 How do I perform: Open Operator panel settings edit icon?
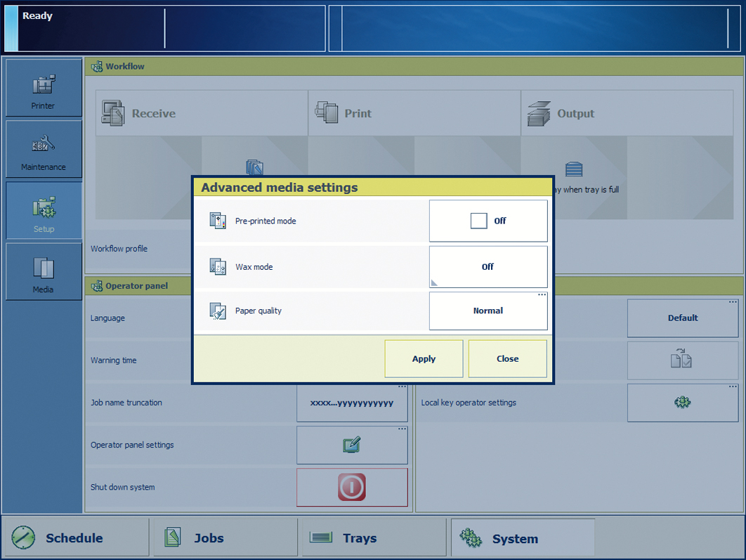(352, 445)
